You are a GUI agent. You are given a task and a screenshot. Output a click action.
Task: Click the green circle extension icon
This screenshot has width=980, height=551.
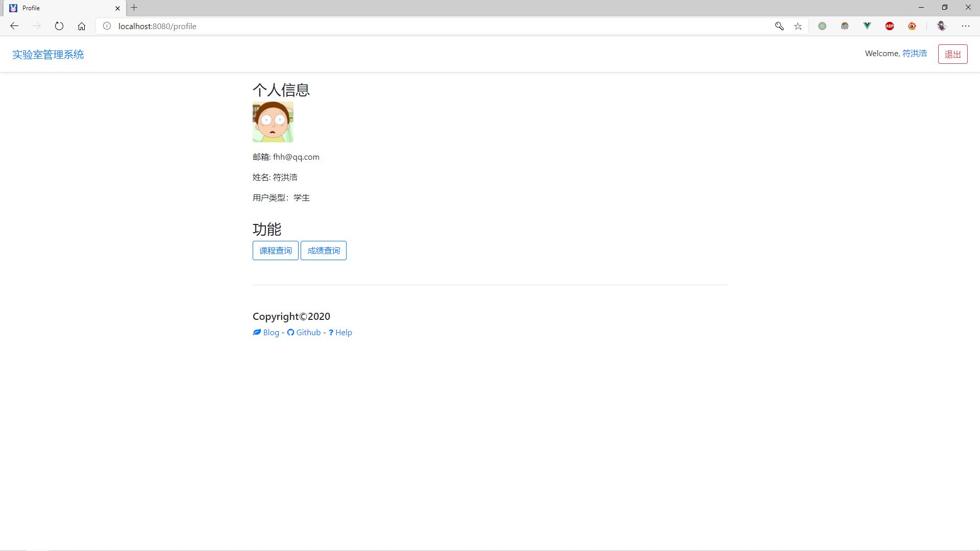tap(822, 26)
